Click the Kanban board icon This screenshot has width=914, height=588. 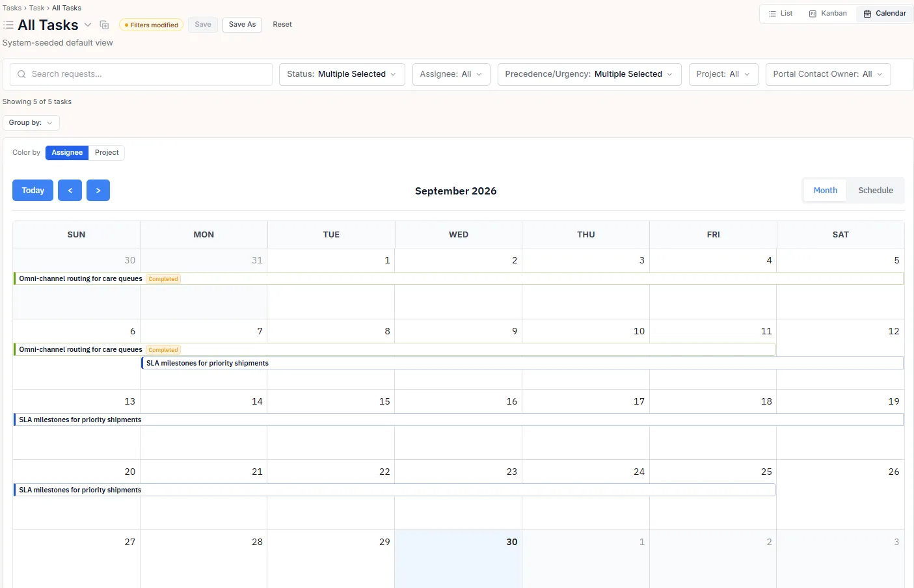coord(813,14)
